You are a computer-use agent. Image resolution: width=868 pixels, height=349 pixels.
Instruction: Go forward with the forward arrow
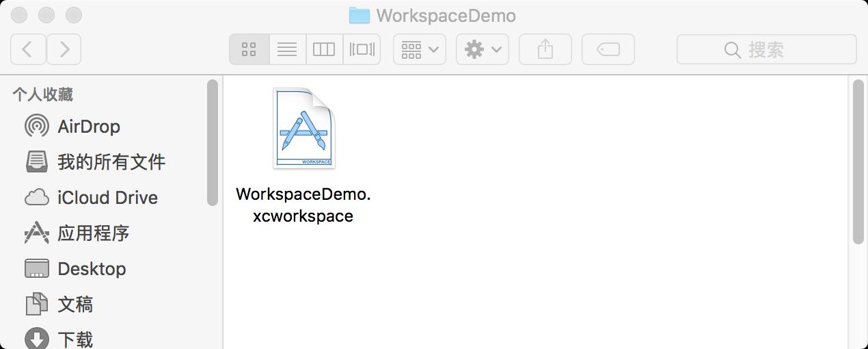pyautogui.click(x=64, y=49)
